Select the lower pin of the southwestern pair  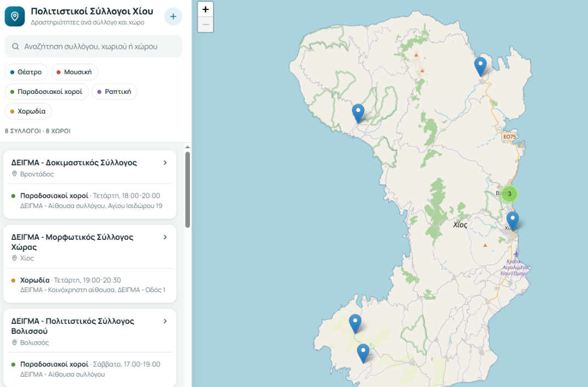tap(363, 354)
